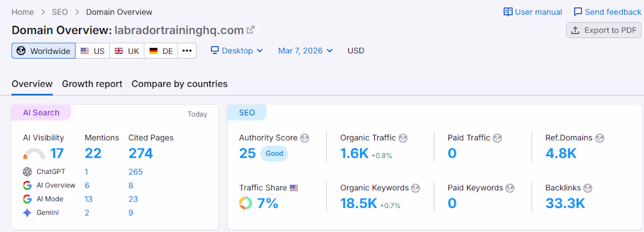644x232 pixels.
Task: Switch database to DE
Action: click(x=161, y=51)
